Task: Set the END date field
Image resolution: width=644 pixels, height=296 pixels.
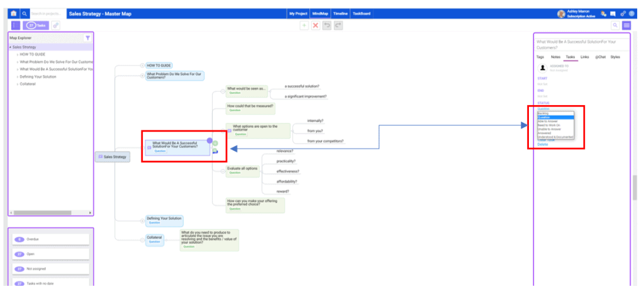Action: coord(542,96)
